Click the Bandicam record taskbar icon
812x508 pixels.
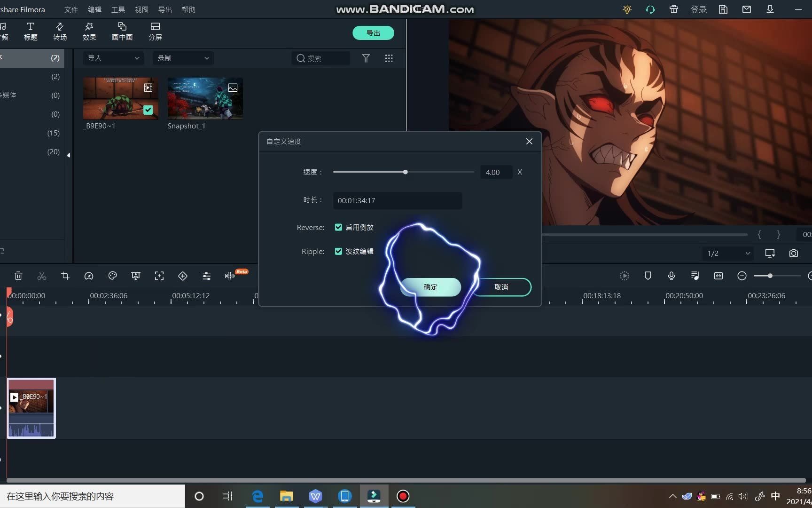[403, 496]
